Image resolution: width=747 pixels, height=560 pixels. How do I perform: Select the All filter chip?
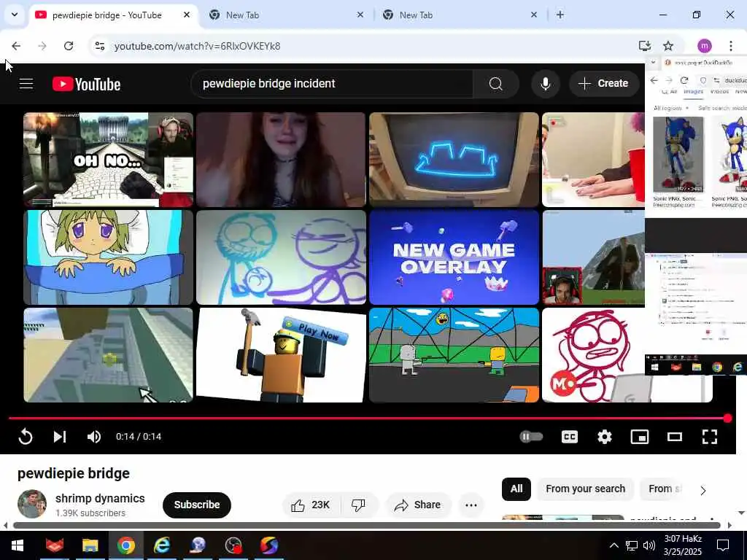(516, 489)
